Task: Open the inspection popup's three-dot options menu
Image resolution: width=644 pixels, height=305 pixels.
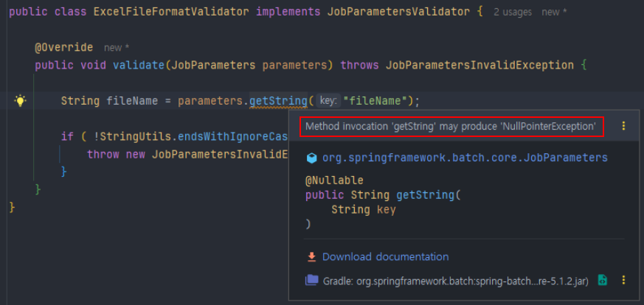Action: [x=623, y=126]
